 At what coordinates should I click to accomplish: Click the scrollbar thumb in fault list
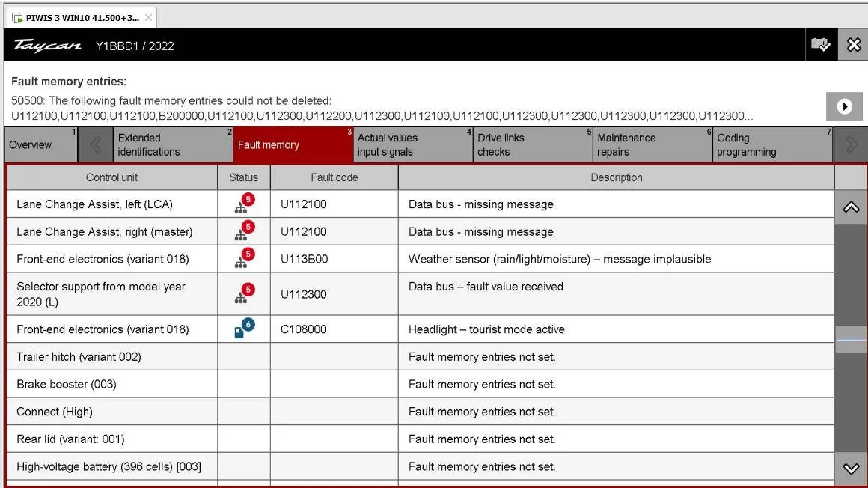[851, 340]
